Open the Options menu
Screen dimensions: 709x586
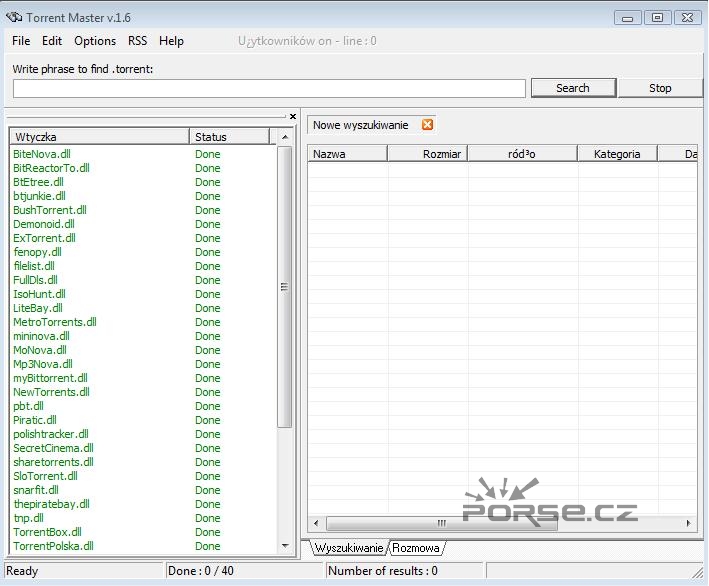[x=95, y=41]
